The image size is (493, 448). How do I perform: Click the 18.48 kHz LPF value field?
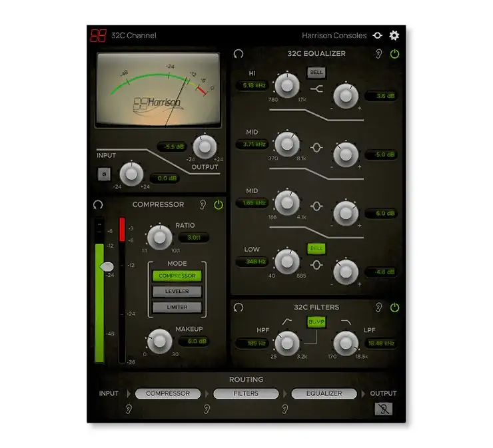pos(381,343)
